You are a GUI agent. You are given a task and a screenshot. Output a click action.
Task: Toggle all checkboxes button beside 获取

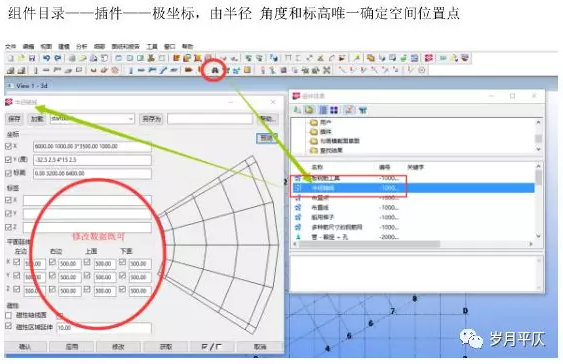tap(212, 347)
